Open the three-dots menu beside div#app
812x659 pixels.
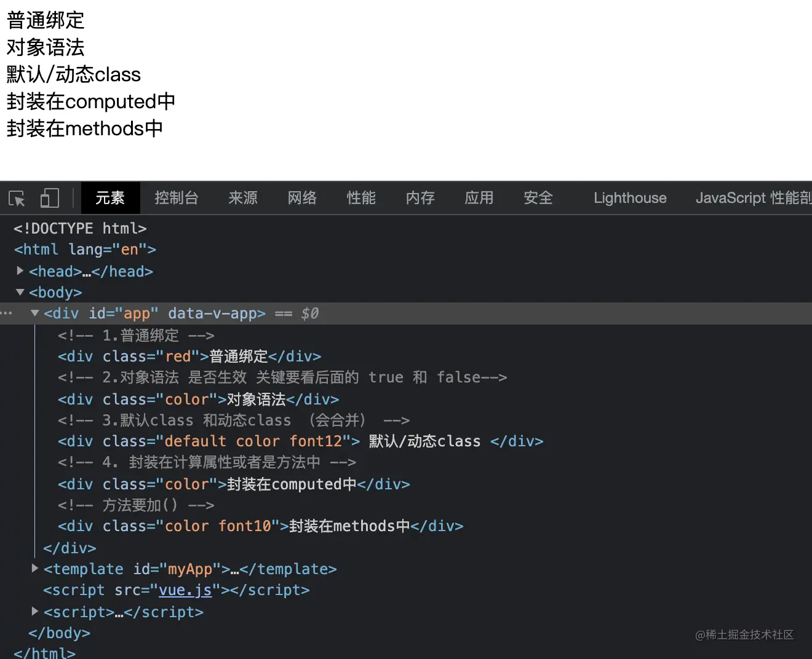coord(7,314)
